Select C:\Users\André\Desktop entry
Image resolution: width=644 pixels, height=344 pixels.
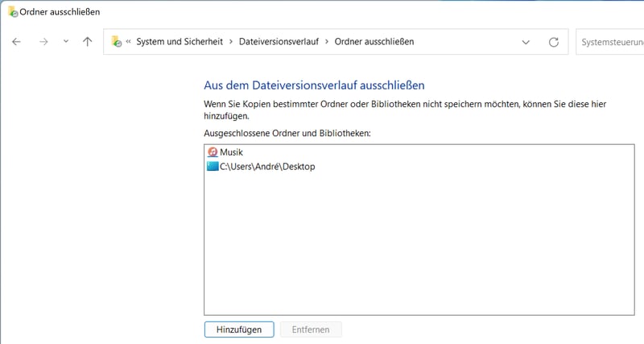tap(267, 167)
